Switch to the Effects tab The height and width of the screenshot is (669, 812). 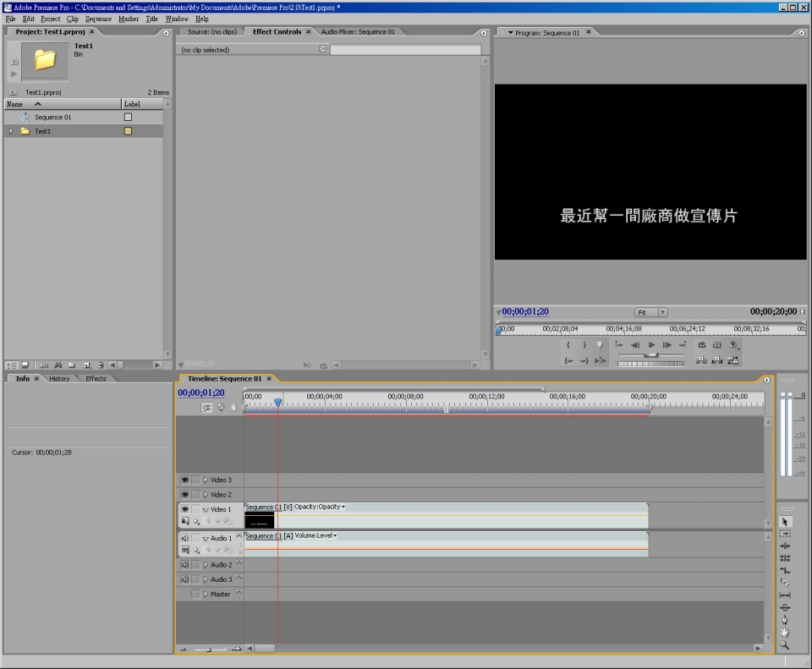pyautogui.click(x=96, y=379)
